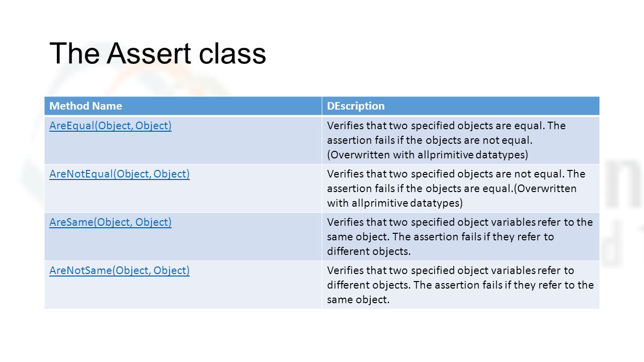Click the DEscription column header

point(356,106)
